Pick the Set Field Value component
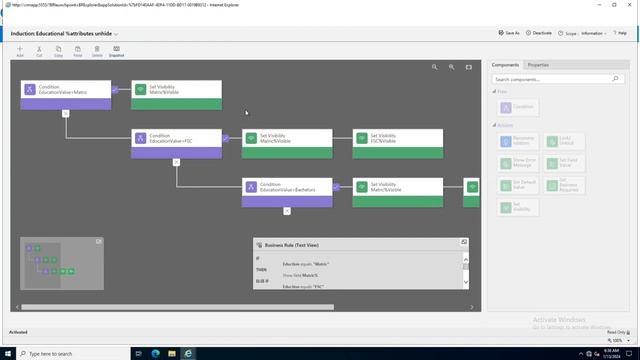The width and height of the screenshot is (640, 360). tap(564, 163)
